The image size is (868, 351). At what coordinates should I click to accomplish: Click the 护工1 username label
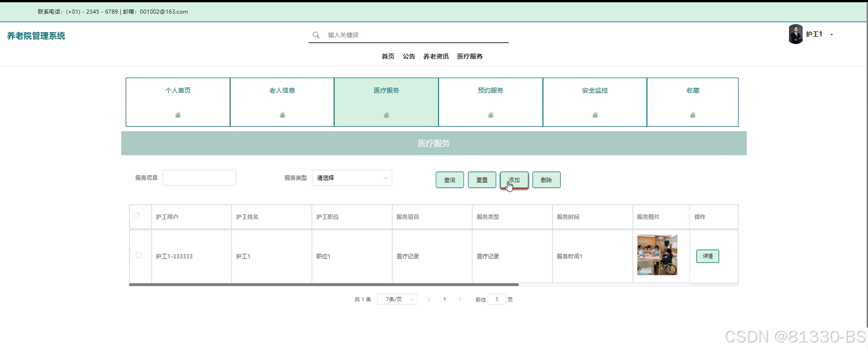pos(814,34)
